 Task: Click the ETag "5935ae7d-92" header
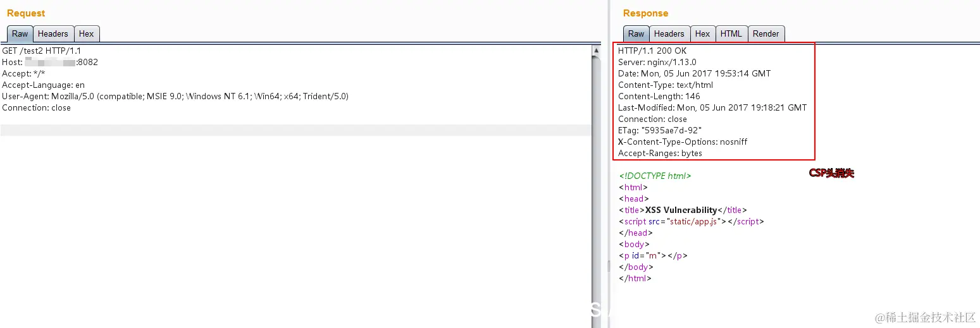coord(660,130)
